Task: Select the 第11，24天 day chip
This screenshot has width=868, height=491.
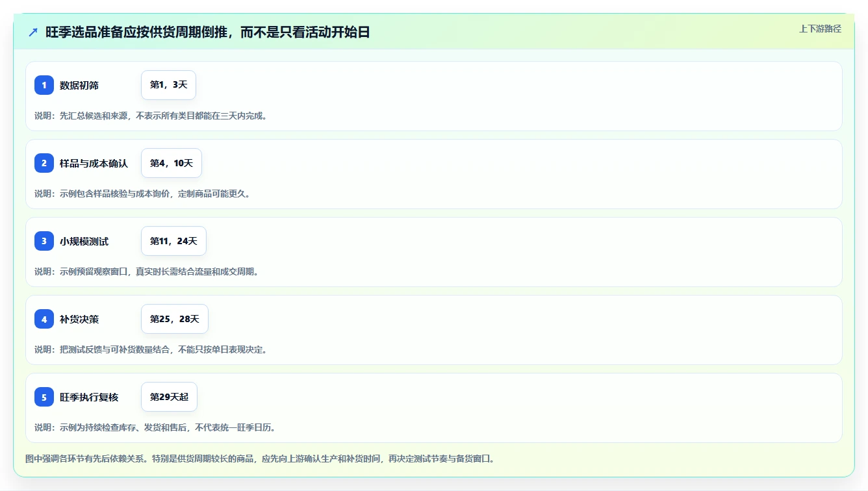Action: click(173, 241)
